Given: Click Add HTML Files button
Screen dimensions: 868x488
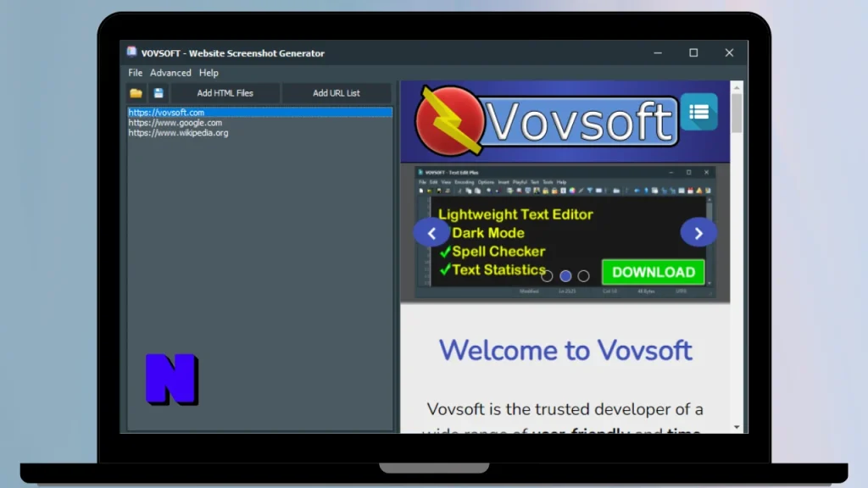Looking at the screenshot, I should tap(225, 93).
